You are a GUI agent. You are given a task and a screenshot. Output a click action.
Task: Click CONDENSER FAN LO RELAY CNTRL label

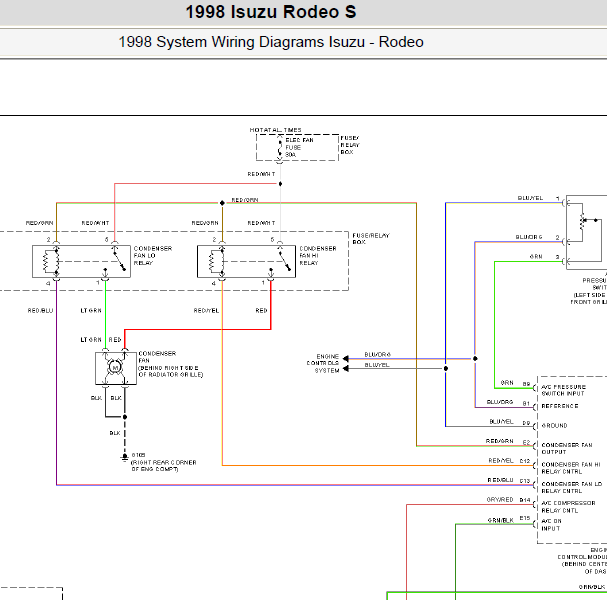571,487
